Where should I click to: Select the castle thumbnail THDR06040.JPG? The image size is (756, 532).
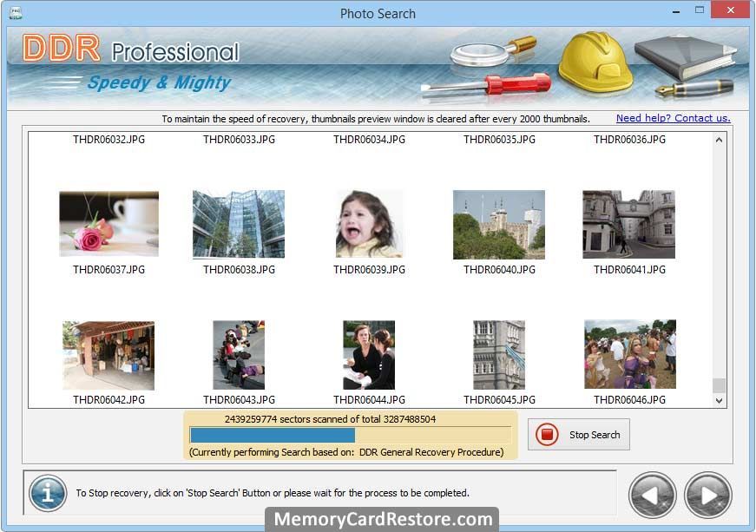pyautogui.click(x=499, y=224)
